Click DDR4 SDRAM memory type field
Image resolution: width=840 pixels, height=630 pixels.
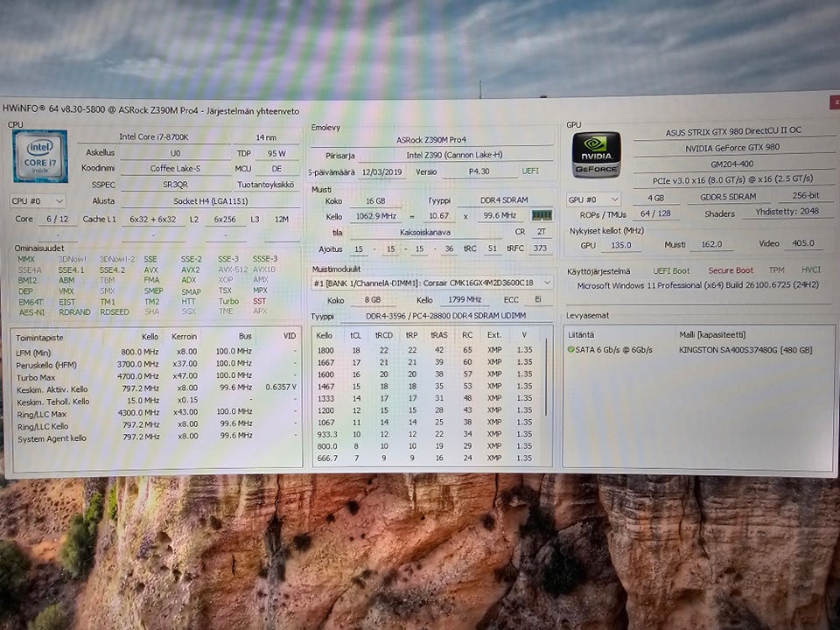504,199
